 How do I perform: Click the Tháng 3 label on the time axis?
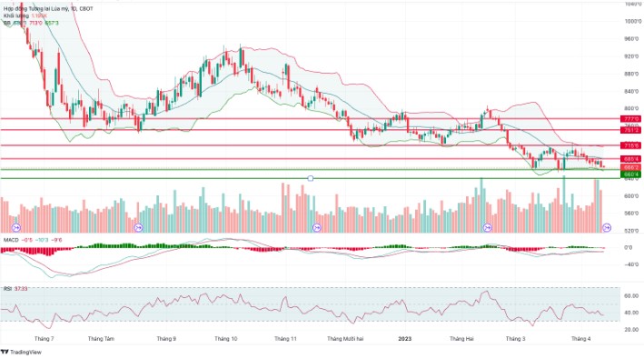tap(515, 339)
